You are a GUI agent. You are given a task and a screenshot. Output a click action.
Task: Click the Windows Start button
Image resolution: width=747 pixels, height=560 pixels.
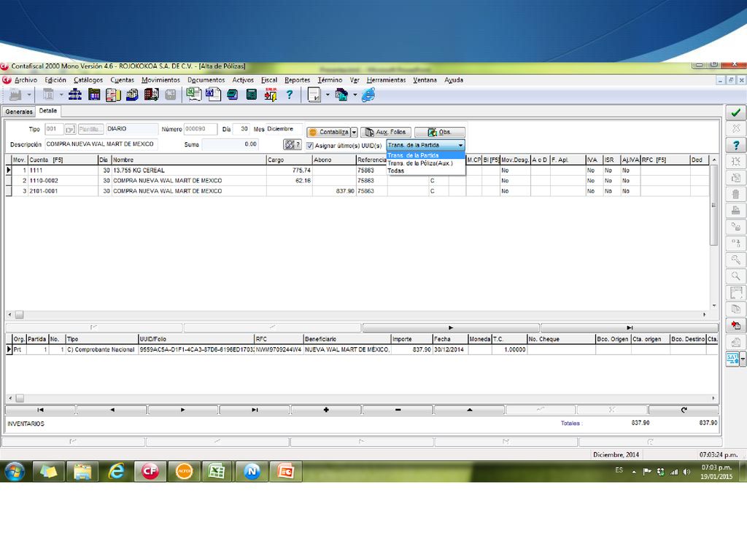click(15, 471)
